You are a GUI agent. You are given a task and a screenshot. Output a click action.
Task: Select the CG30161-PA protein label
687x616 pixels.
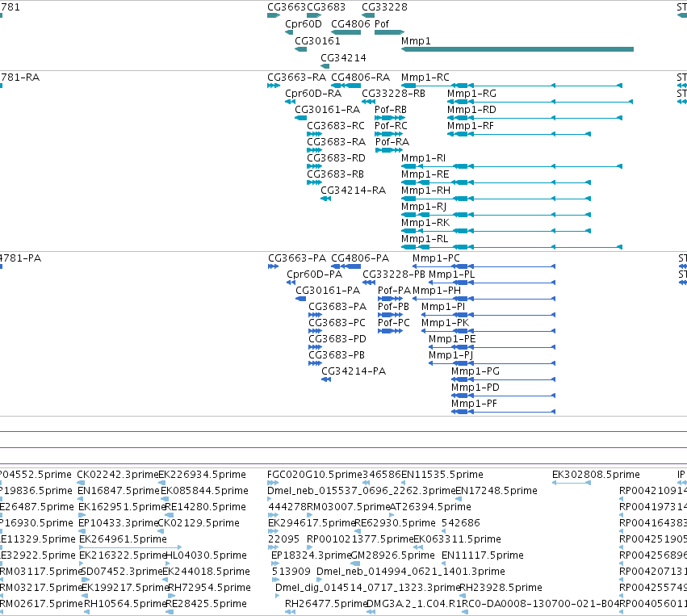tap(328, 291)
